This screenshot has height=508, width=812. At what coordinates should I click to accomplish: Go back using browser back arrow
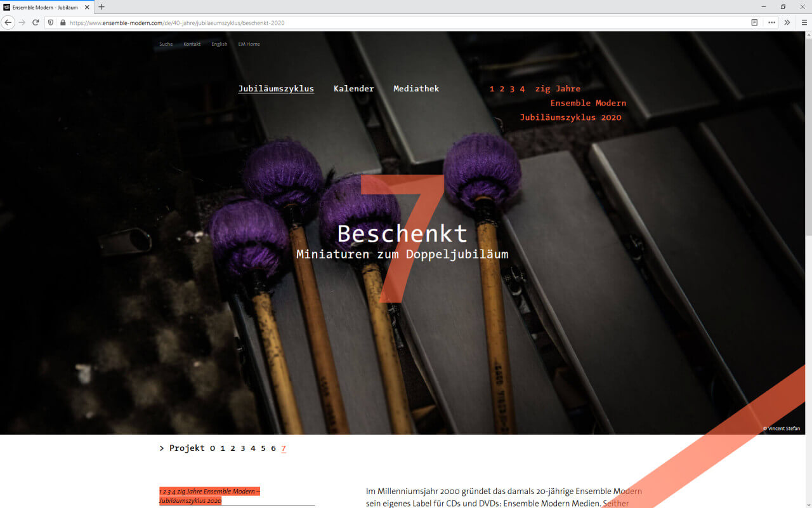8,22
